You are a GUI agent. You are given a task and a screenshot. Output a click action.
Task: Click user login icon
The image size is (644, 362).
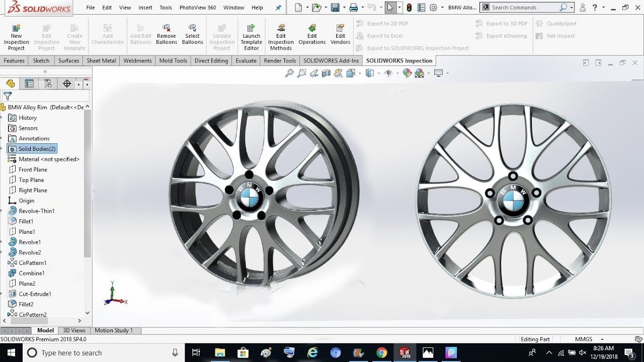(582, 8)
